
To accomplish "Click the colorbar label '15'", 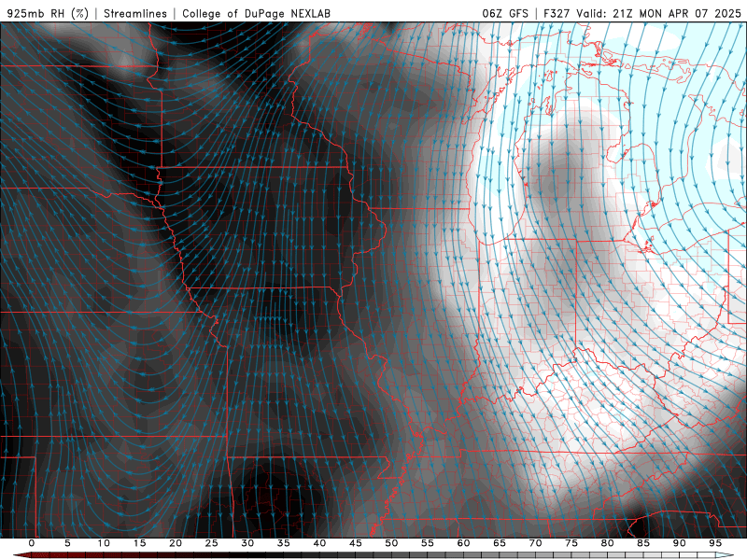I will pos(139,543).
